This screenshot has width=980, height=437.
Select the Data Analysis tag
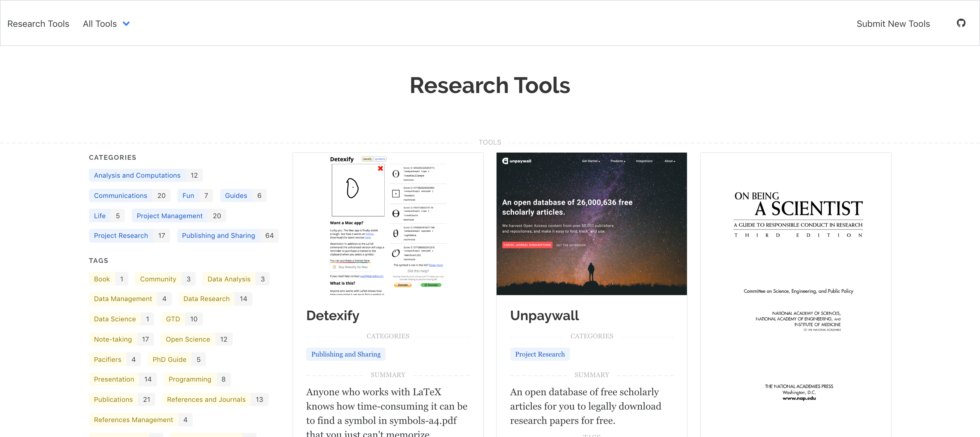pos(229,278)
